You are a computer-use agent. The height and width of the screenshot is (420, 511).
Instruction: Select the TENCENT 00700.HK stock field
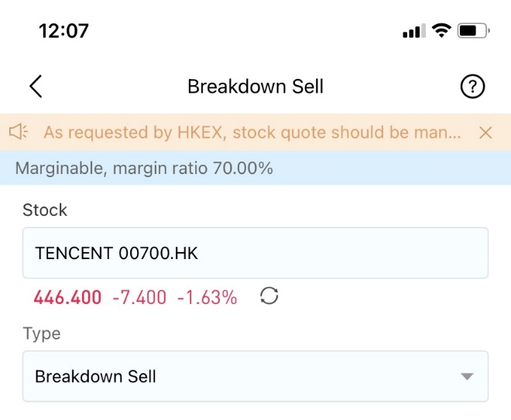click(256, 253)
